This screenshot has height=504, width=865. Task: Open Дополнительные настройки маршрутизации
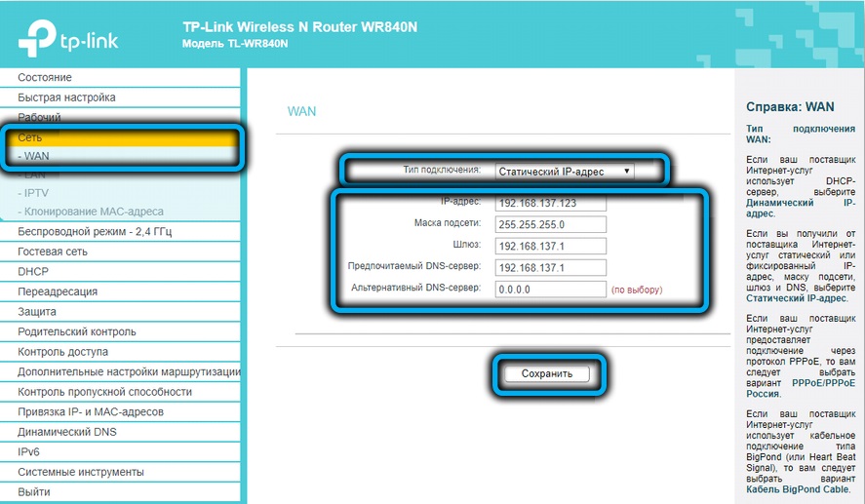click(x=120, y=371)
